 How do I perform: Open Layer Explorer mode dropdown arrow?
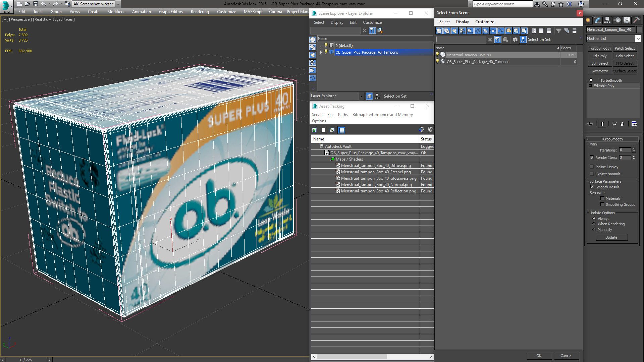[361, 96]
